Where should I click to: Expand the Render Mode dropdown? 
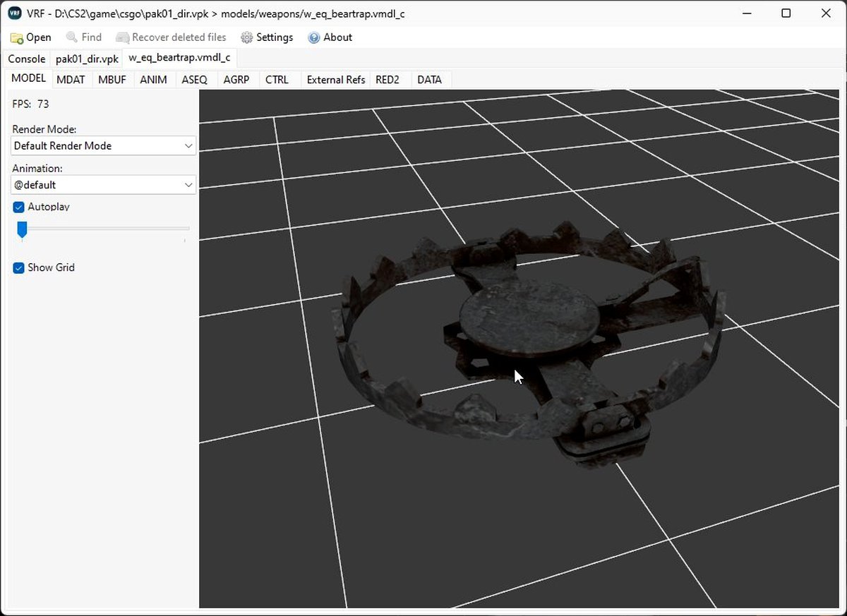tap(104, 146)
